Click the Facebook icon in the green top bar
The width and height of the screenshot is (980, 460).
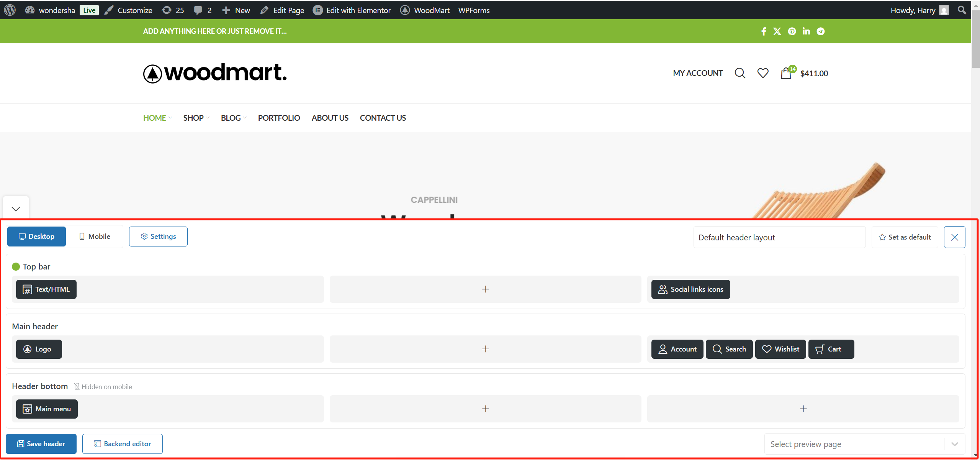click(763, 31)
